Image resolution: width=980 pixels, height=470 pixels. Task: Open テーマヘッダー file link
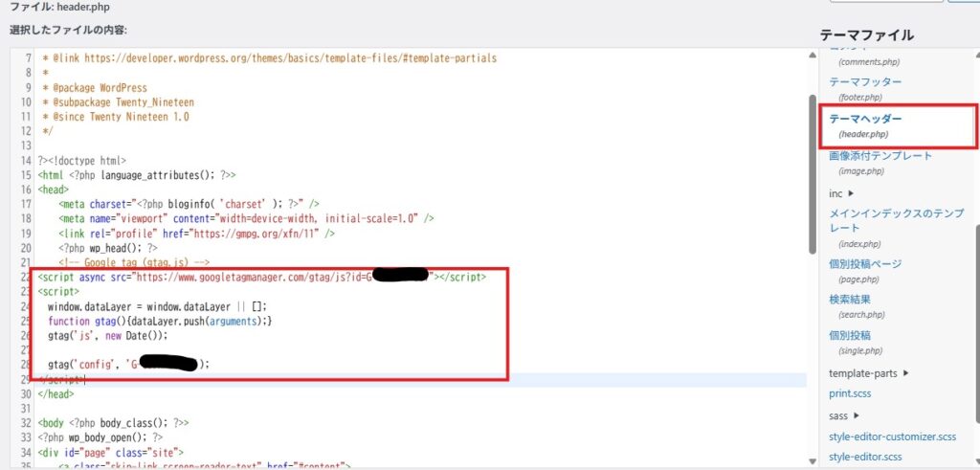click(x=865, y=118)
